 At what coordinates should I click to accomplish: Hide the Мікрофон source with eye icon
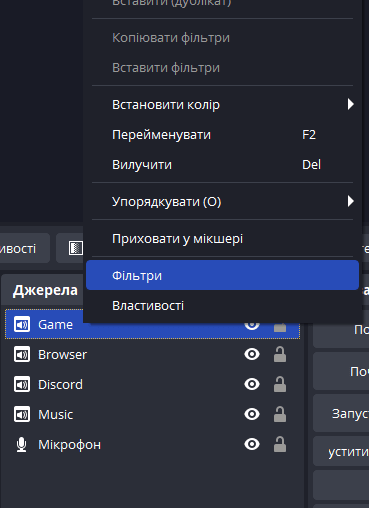point(252,444)
